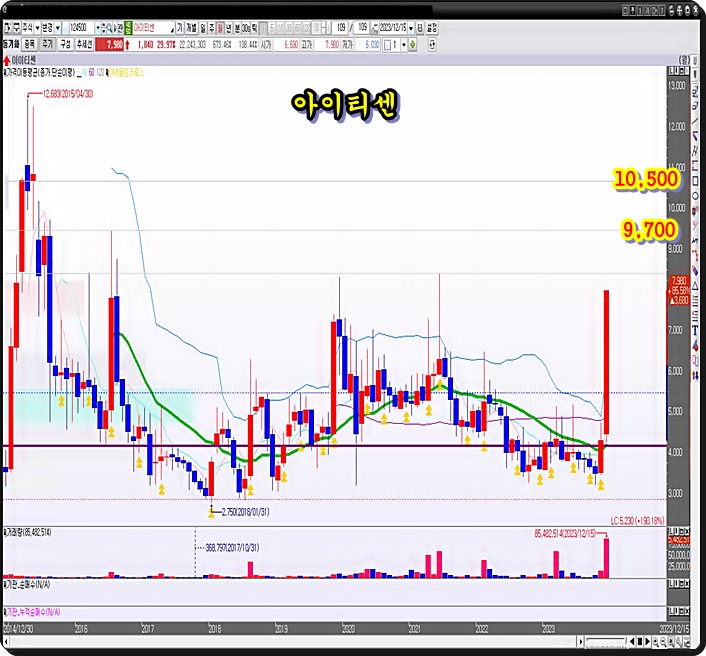Image resolution: width=706 pixels, height=656 pixels.
Task: Click the stock code input field 124500
Action: (81, 28)
